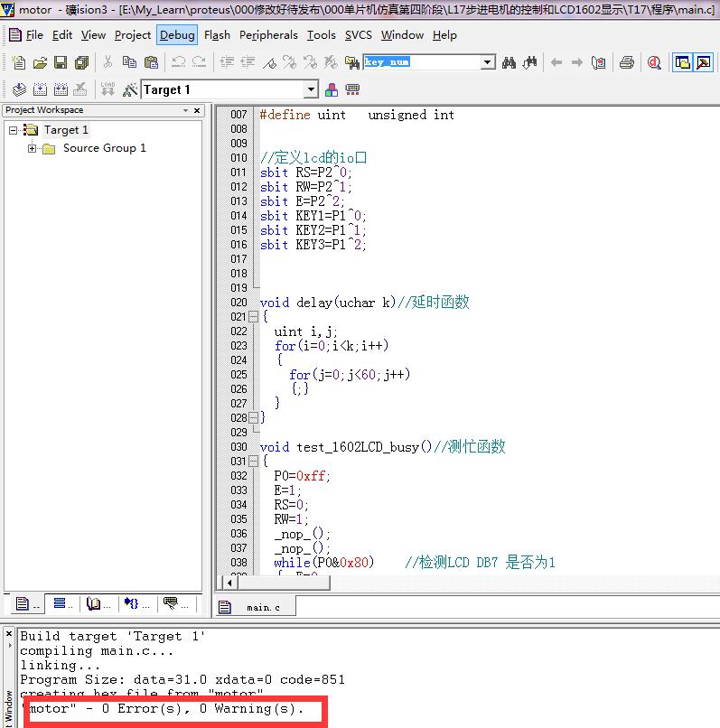Click the New file icon

[19, 62]
